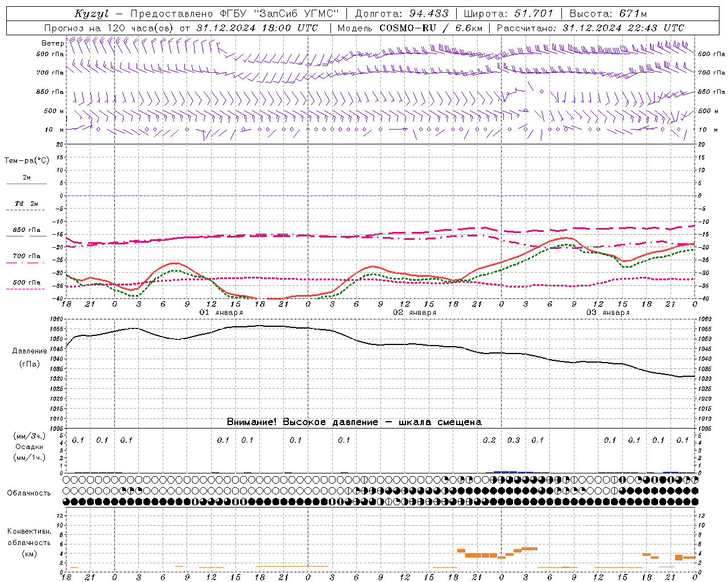Click the longitude value "Долгота: 94.433"
728x582 pixels.
click(402, 14)
